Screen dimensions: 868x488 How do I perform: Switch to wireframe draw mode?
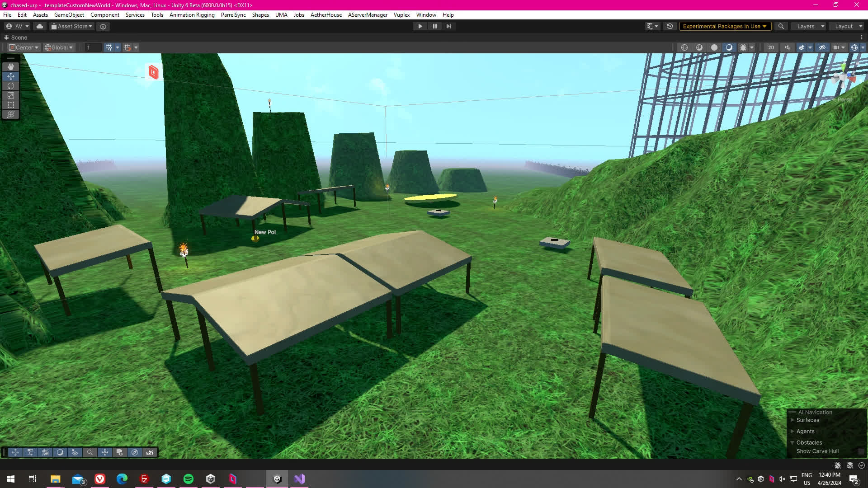684,47
